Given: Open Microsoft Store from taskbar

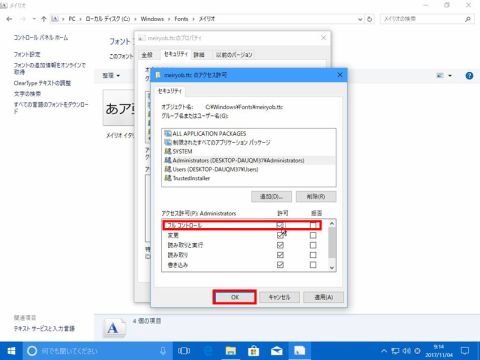Looking at the screenshot, I should tap(254, 351).
